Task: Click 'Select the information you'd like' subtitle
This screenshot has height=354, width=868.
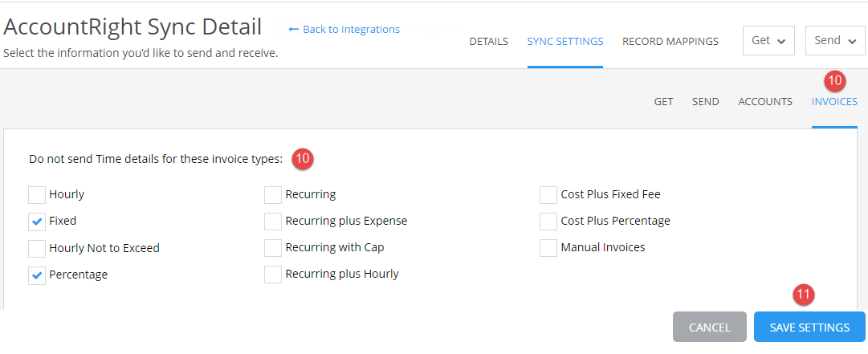Action: (141, 54)
